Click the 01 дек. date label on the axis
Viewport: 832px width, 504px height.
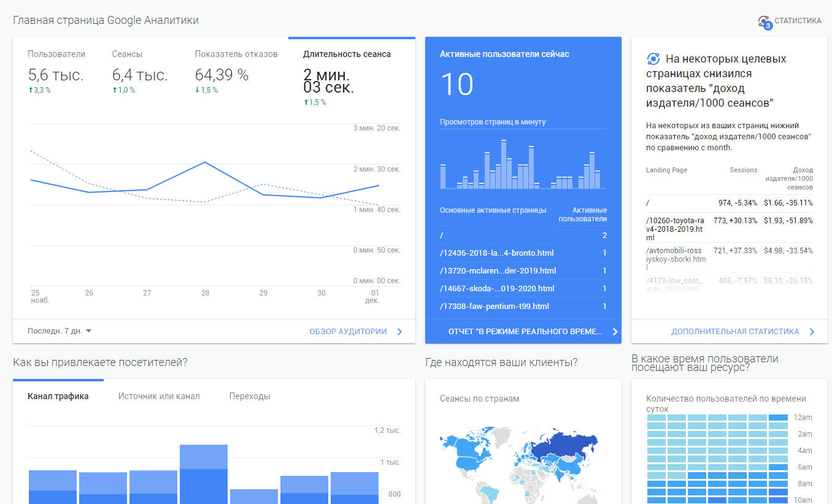click(371, 297)
